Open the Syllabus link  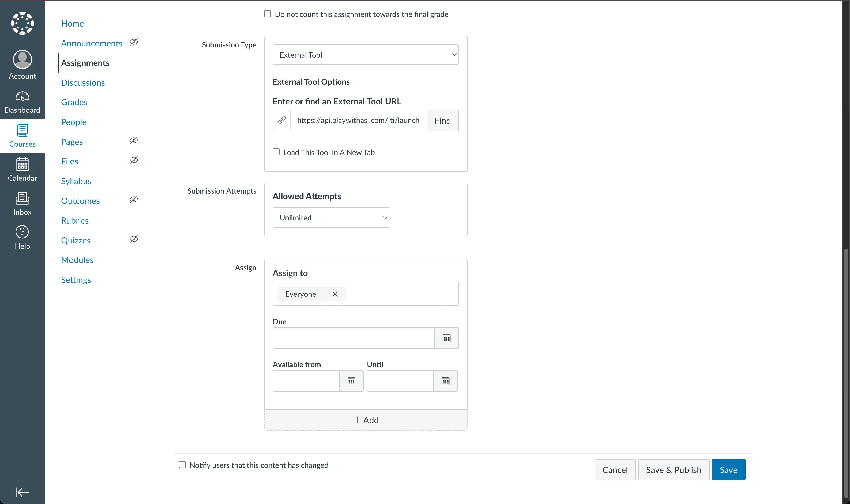click(x=76, y=181)
